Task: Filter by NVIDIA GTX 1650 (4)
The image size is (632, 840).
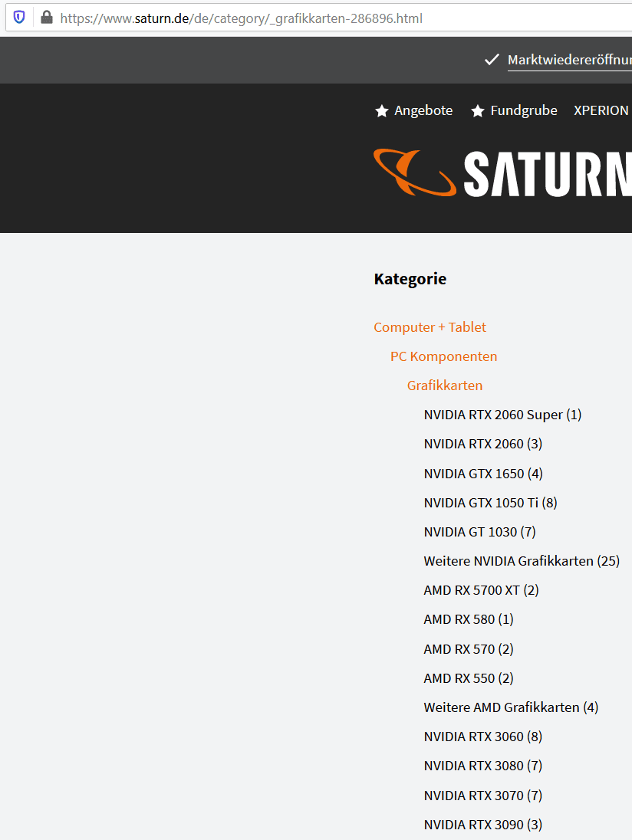Action: 483,474
